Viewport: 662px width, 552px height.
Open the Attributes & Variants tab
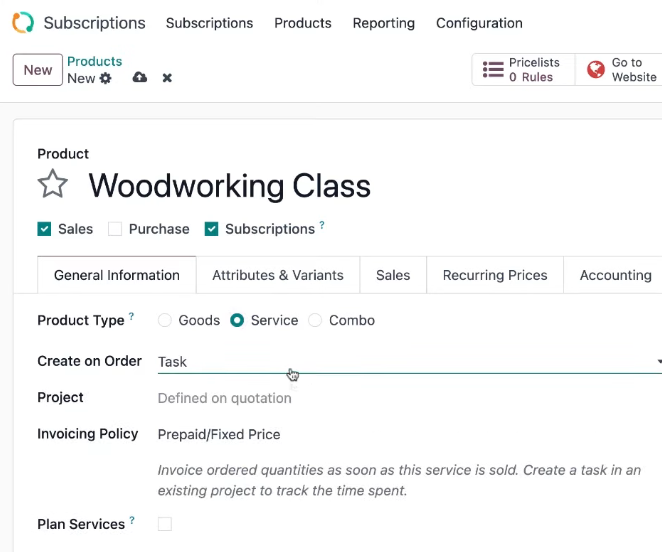point(278,275)
